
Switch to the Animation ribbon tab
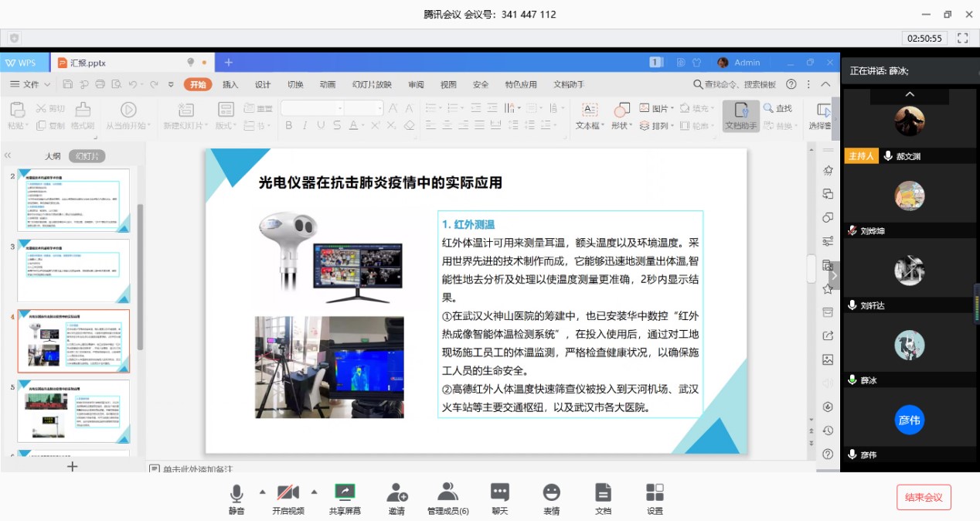click(x=327, y=84)
